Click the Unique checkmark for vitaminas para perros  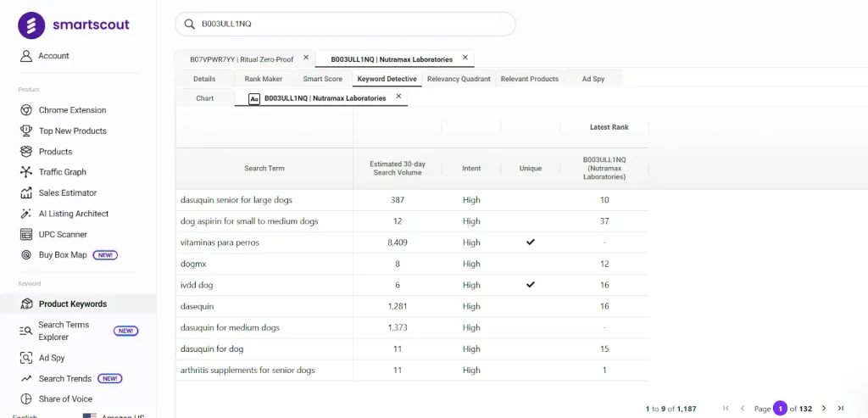[x=531, y=242]
